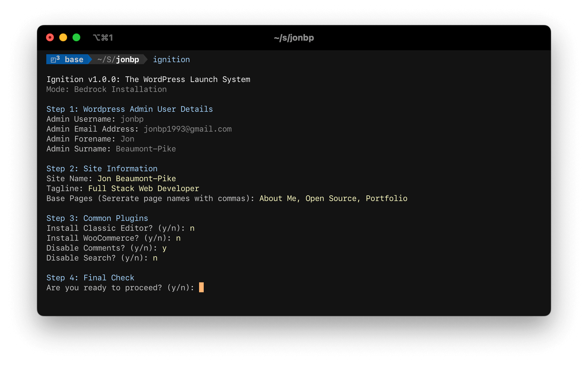The image size is (588, 365).
Task: Click the jonbp1993@gmail.com email address
Action: coord(188,129)
